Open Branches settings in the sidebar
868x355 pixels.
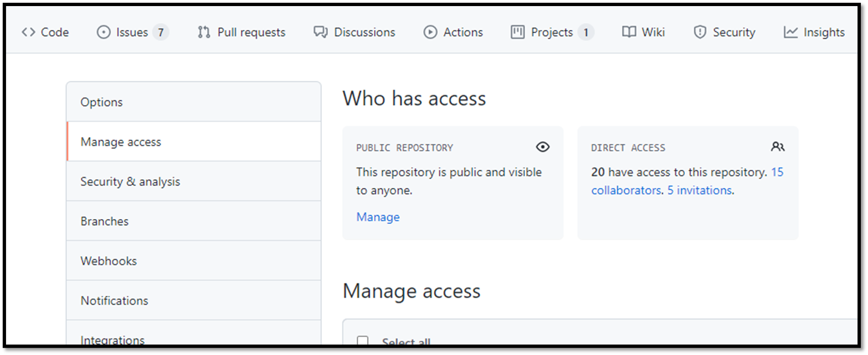(194, 221)
